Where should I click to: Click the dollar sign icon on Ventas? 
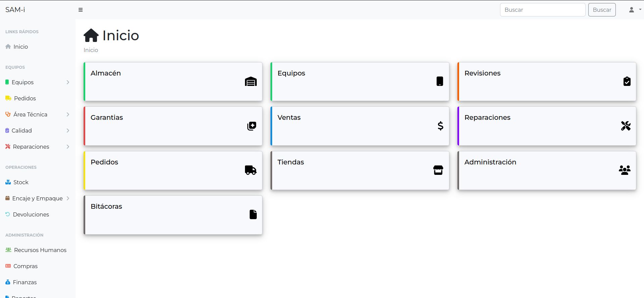click(440, 126)
